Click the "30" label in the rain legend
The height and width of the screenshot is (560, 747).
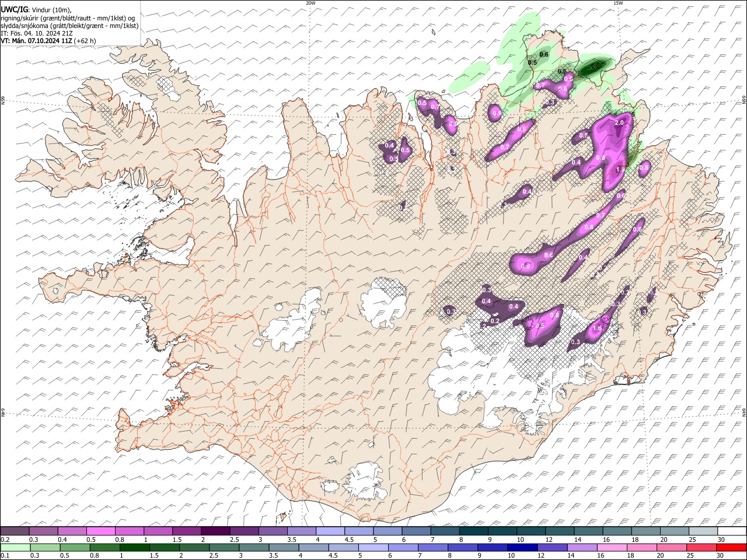point(721,555)
